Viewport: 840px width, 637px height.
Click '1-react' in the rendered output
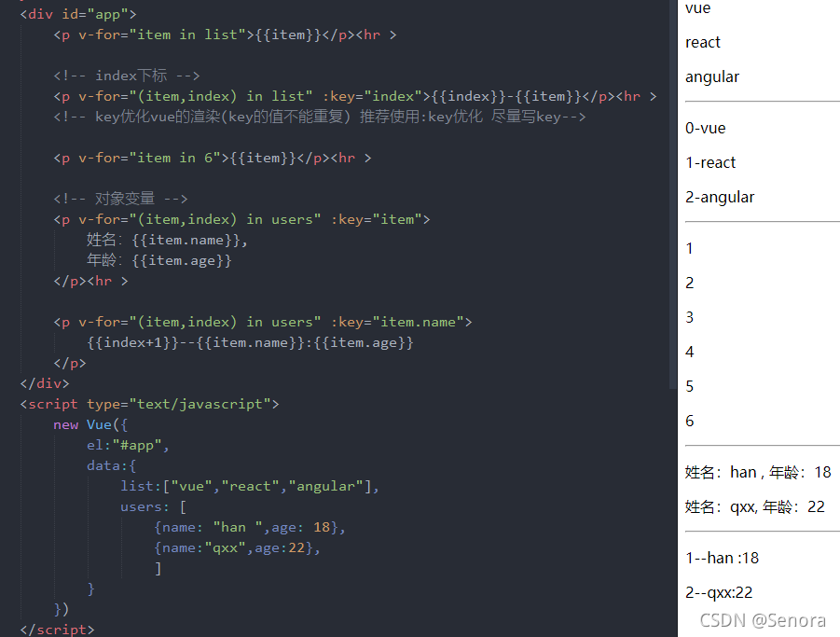coord(711,163)
